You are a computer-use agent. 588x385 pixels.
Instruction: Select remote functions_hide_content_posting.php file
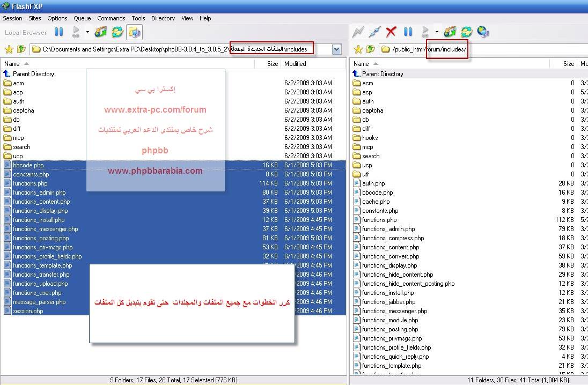(x=408, y=284)
